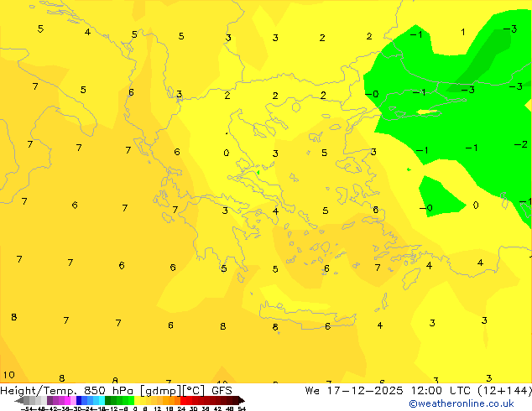532x411 pixels.
Task: Pick the dark red legend swatch near 54
Action: pyautogui.click(x=233, y=400)
